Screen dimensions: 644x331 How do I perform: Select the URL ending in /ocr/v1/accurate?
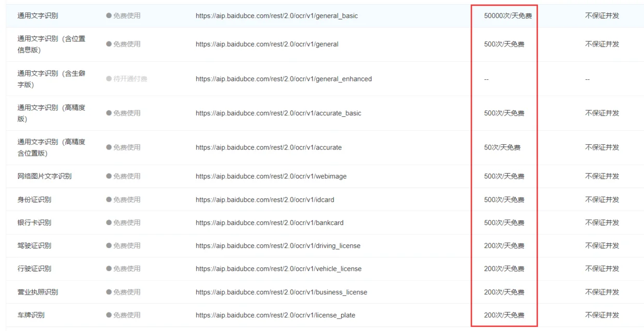click(x=269, y=147)
